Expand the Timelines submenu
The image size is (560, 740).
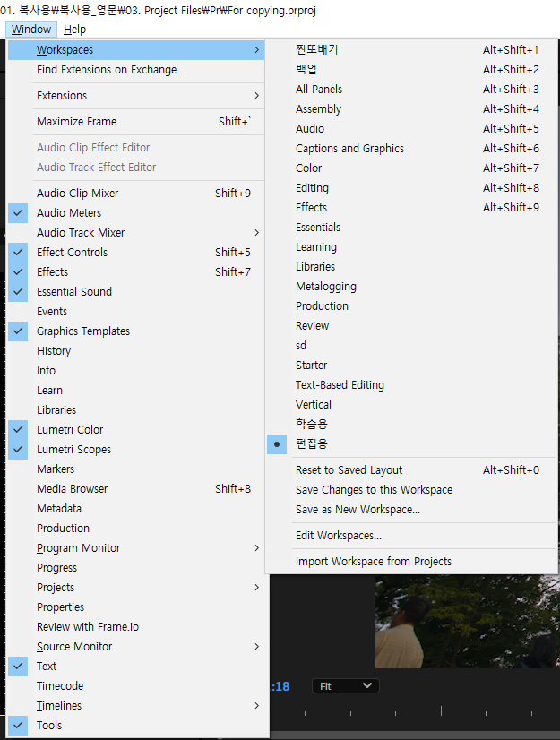tap(136, 706)
